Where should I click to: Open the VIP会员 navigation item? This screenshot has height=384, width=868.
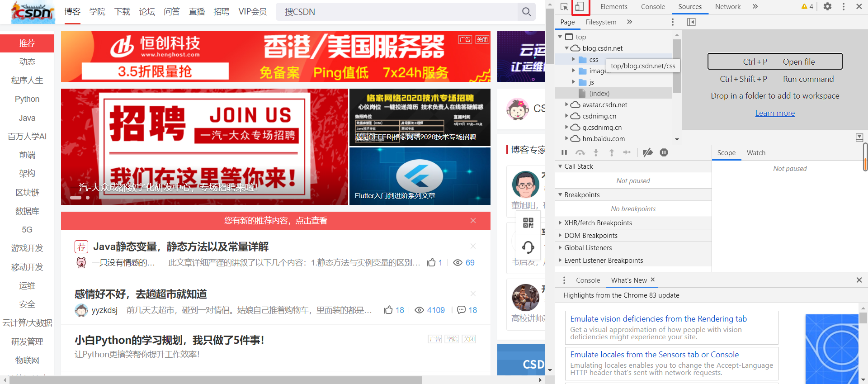253,12
